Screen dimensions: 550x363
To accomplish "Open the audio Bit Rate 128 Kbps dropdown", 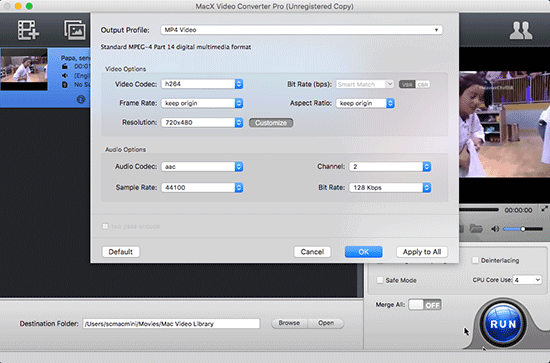I will click(390, 188).
